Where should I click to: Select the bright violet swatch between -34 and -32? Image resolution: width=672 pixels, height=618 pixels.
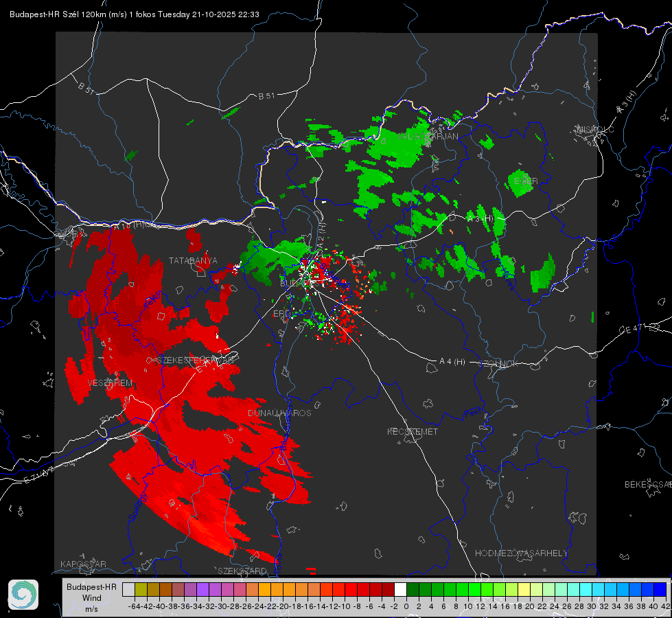click(202, 589)
